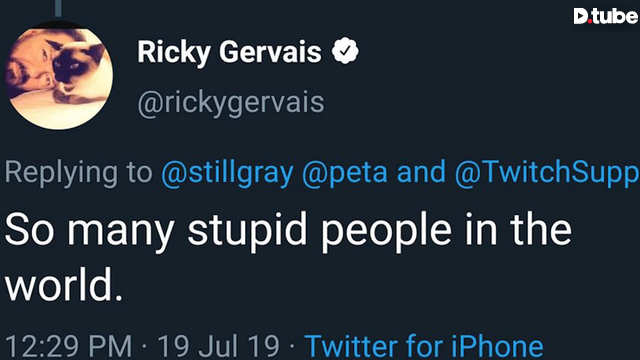Click 'So many' at tweet start
The image size is (640, 360).
[90, 231]
